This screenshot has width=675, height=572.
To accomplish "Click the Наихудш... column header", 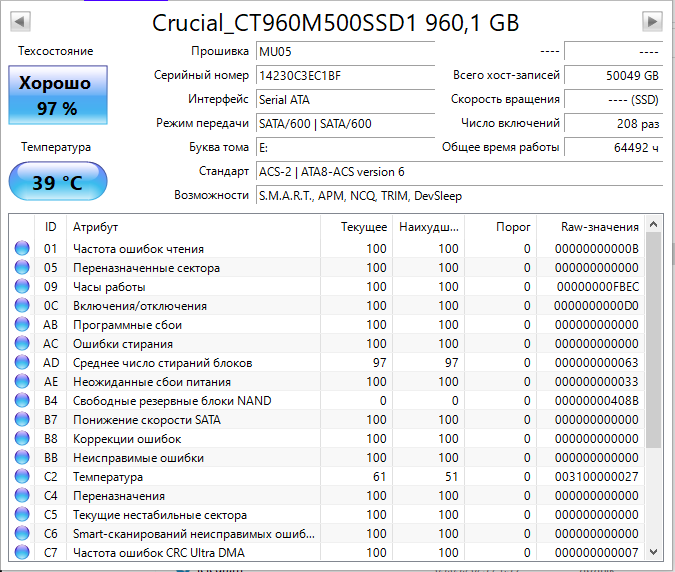I will click(428, 227).
